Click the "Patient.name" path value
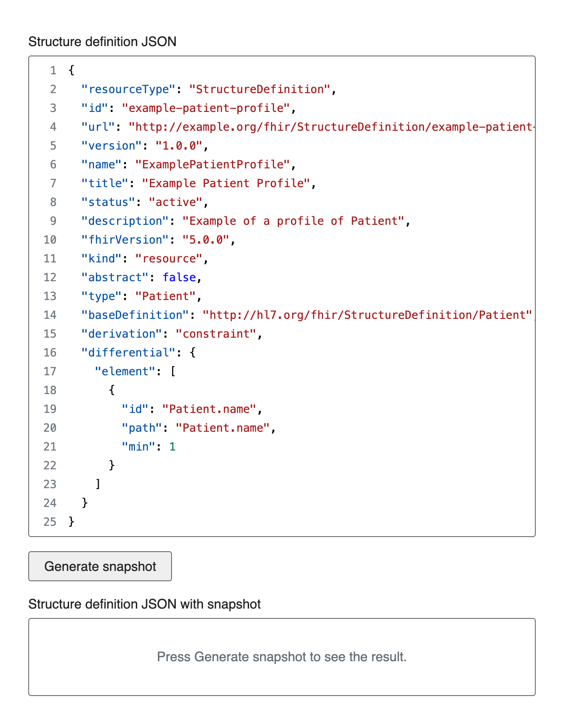The width and height of the screenshot is (564, 728). tap(222, 428)
